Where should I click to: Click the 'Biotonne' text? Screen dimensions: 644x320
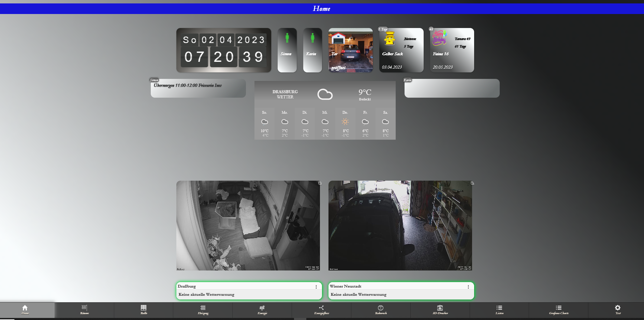tap(410, 39)
